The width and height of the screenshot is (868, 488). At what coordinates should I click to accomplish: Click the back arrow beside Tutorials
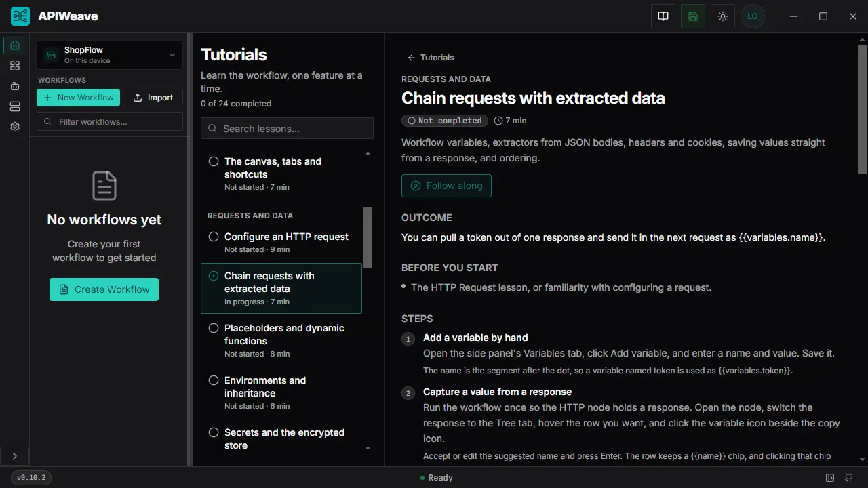[x=411, y=58]
